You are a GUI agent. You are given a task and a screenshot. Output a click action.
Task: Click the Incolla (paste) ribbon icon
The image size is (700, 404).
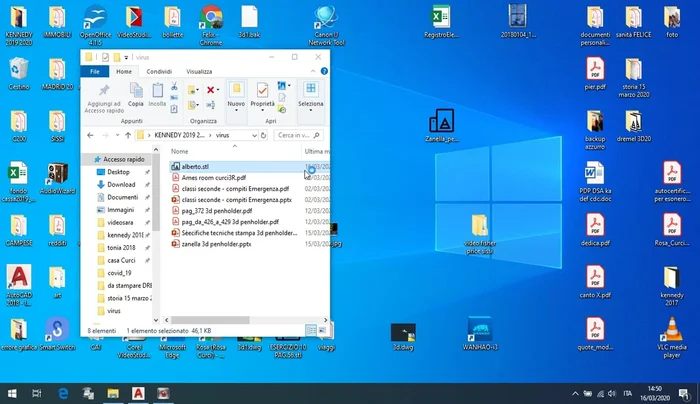pyautogui.click(x=157, y=91)
